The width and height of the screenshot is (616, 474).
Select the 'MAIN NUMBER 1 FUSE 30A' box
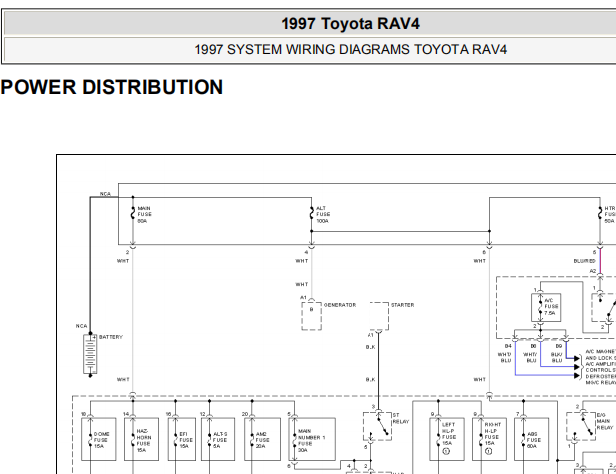pos(312,439)
